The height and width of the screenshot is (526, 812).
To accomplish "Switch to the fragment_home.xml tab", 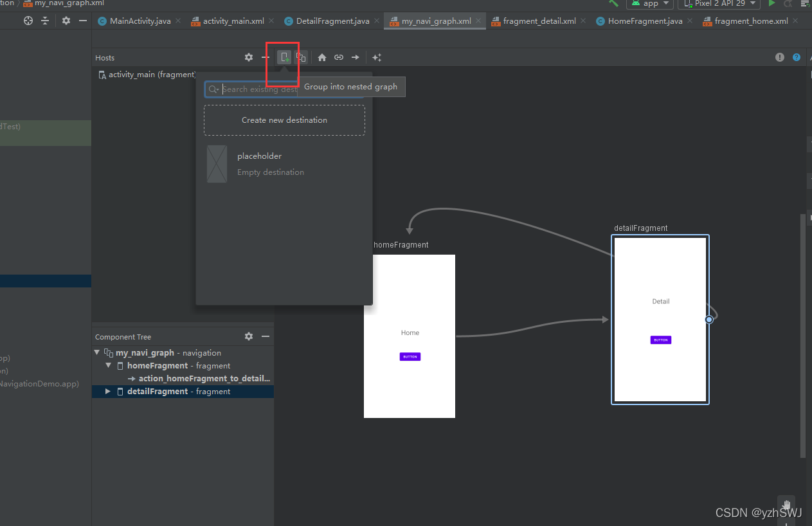I will click(749, 20).
